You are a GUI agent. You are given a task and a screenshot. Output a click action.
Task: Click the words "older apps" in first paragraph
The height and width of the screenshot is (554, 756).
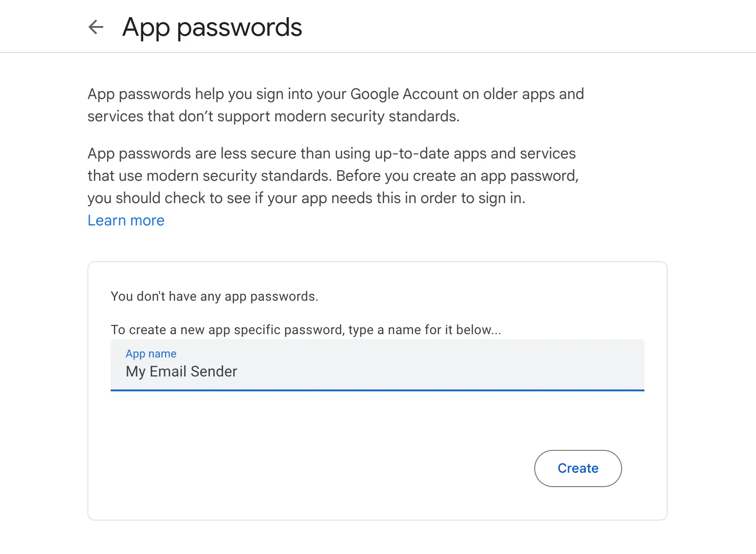(x=519, y=94)
